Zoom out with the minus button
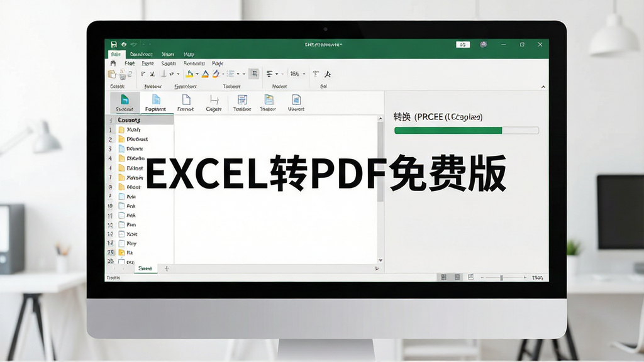644x362 pixels. click(482, 278)
